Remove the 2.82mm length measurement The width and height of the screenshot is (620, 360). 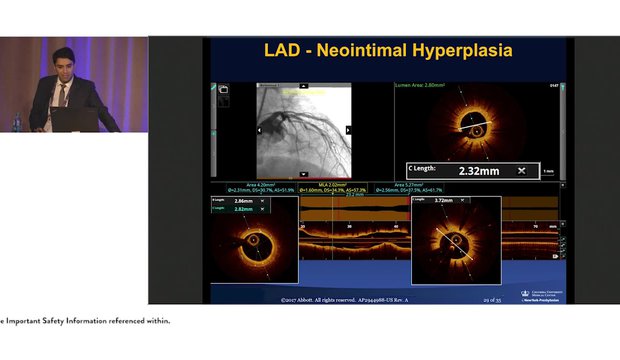262,208
